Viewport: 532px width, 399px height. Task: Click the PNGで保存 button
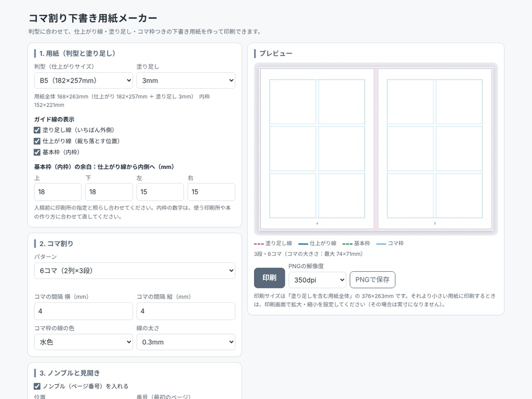(x=372, y=280)
